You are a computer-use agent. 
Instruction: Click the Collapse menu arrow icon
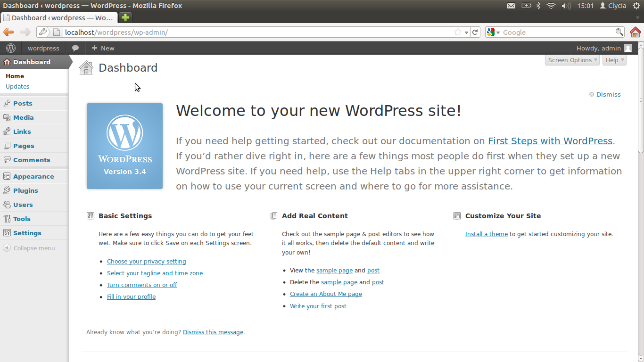pos(7,248)
